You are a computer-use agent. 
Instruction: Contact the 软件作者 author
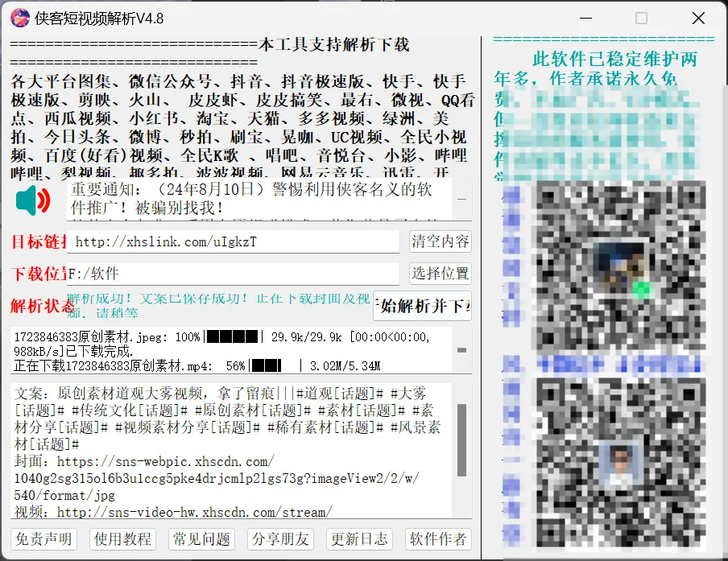pos(438,540)
